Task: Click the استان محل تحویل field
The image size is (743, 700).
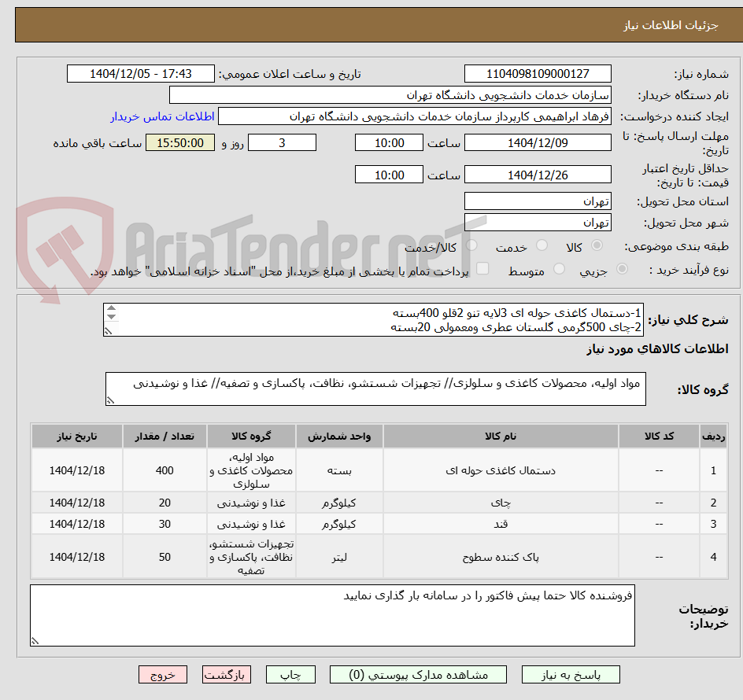Action: [538, 201]
